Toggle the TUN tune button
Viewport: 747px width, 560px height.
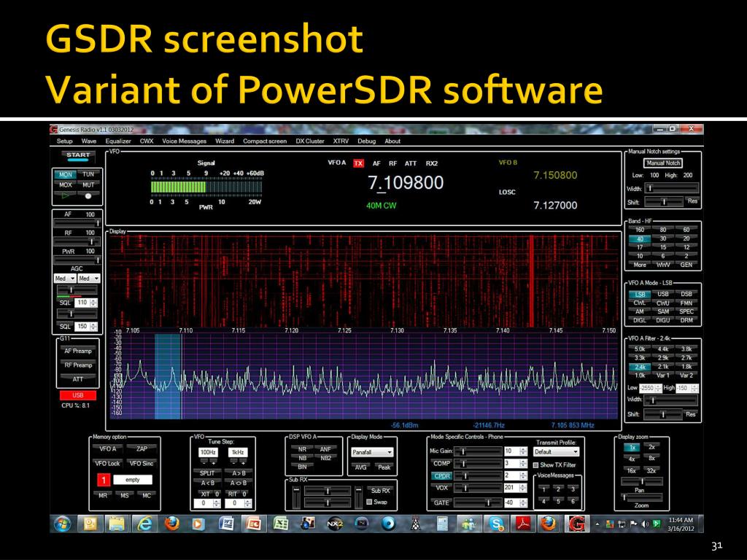[88, 174]
